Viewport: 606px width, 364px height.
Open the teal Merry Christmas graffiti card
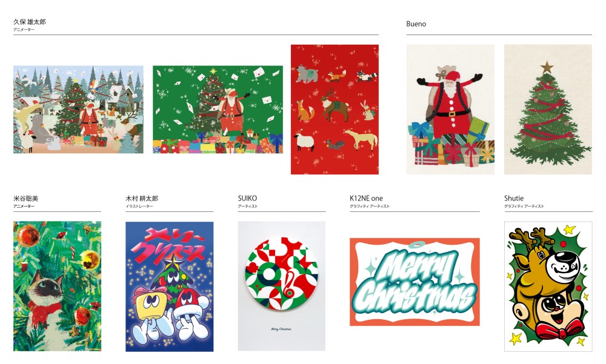pos(415,282)
